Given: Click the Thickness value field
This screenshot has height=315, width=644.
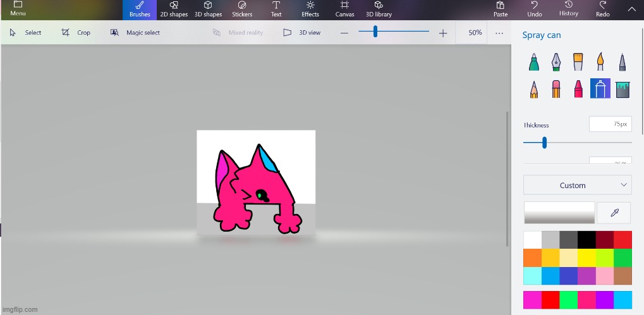Looking at the screenshot, I should 611,124.
